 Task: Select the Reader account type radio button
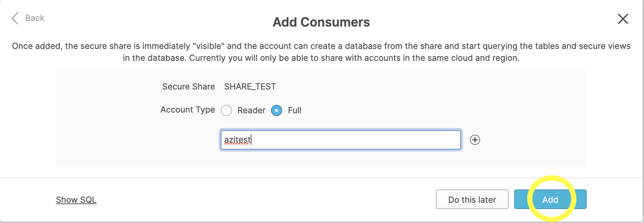coord(226,110)
